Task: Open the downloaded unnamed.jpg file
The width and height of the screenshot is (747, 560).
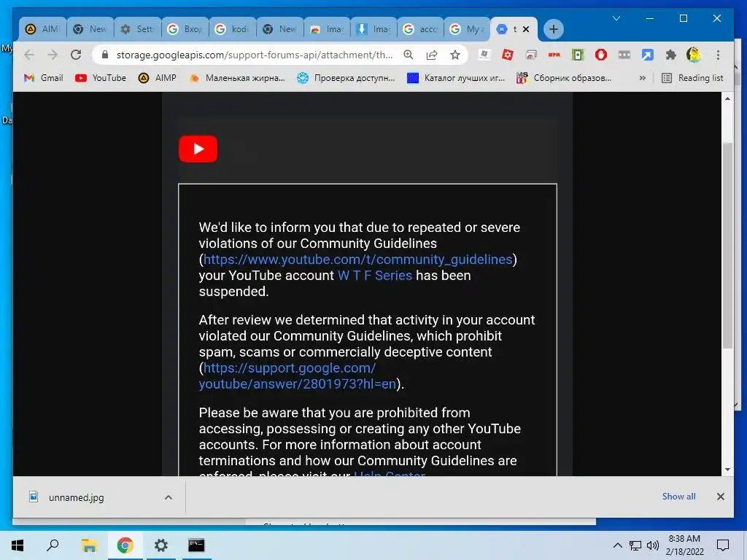Action: [x=76, y=497]
